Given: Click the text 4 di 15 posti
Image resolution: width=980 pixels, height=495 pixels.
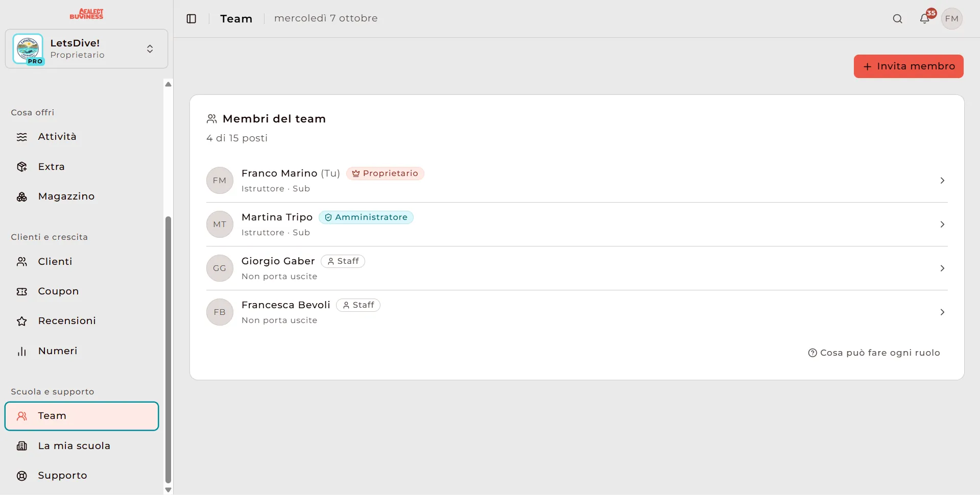Looking at the screenshot, I should click(x=237, y=138).
